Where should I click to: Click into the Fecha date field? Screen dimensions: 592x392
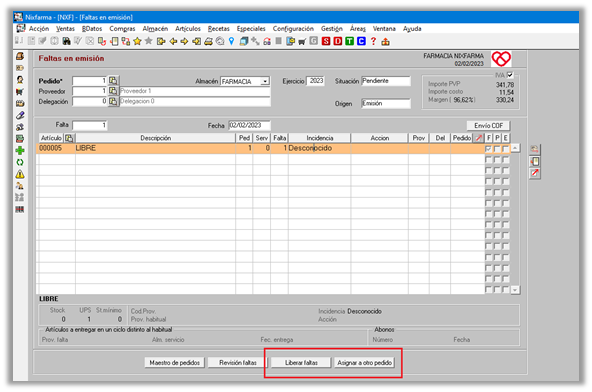coord(249,125)
